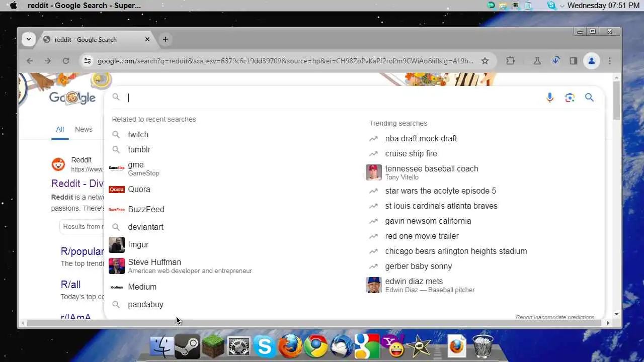Open Firefox globe icon in the dock
644x362 pixels.
291,346
